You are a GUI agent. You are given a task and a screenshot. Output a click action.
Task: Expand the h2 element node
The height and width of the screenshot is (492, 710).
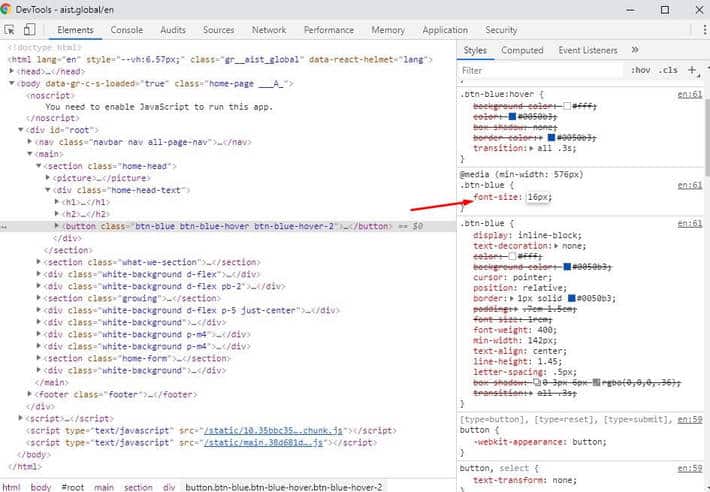57,213
